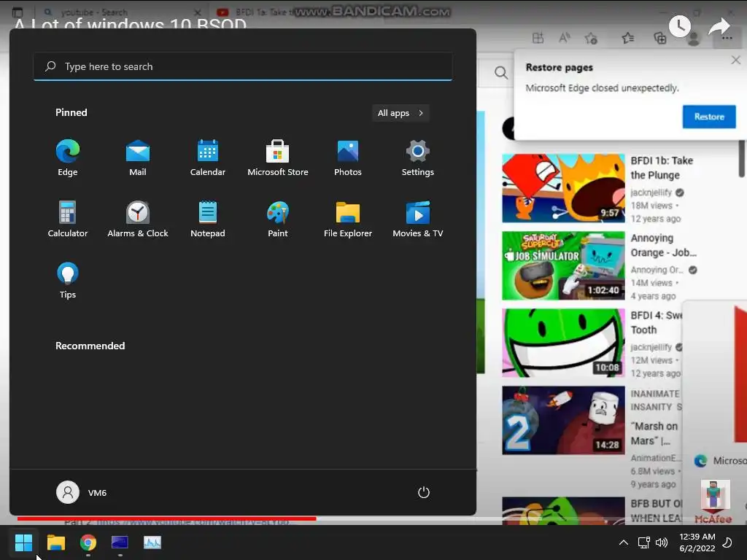The image size is (747, 560).
Task: Open File Explorer from the taskbar
Action: 55,542
